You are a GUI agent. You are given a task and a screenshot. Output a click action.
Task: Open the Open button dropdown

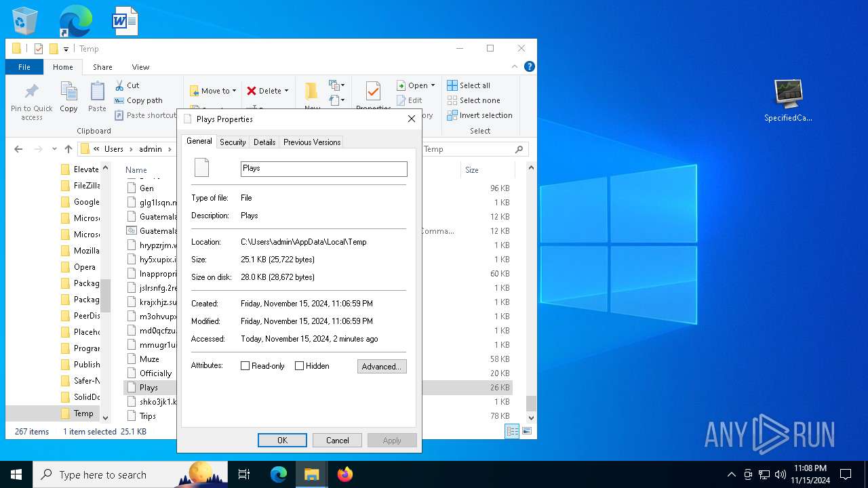pyautogui.click(x=433, y=85)
